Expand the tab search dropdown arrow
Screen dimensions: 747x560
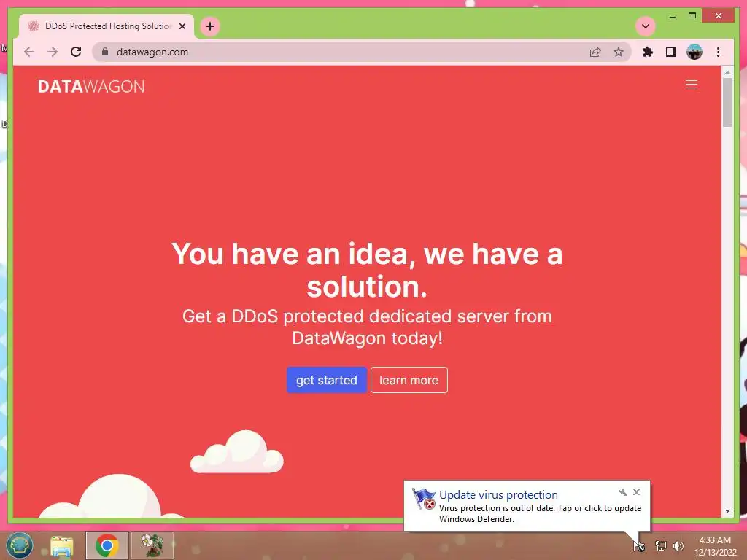(646, 26)
